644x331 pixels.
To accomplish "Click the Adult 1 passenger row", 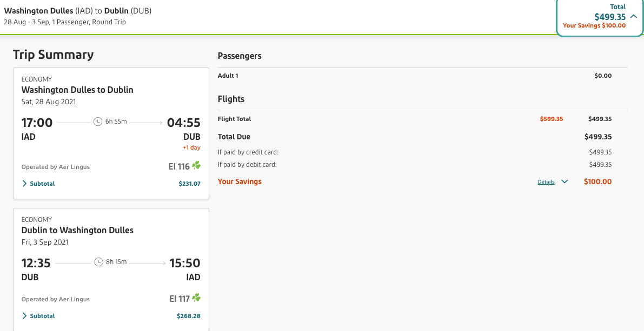I will click(x=228, y=76).
